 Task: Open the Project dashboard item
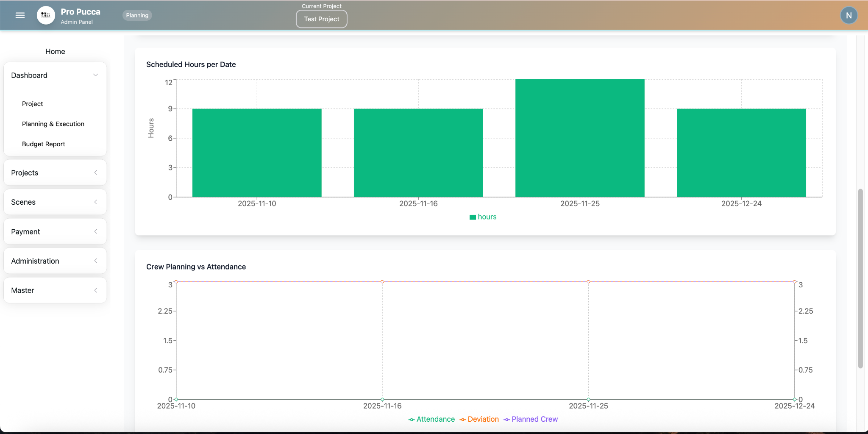[x=33, y=104]
